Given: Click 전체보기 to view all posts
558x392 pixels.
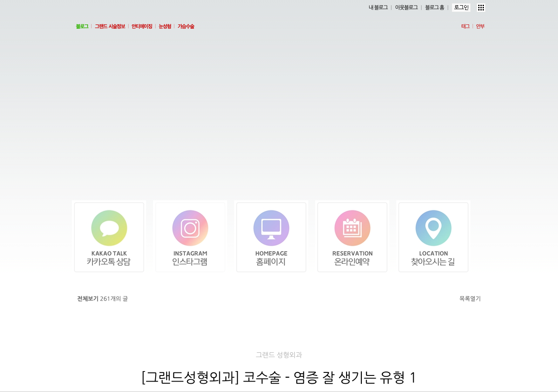Looking at the screenshot, I should pos(88,299).
